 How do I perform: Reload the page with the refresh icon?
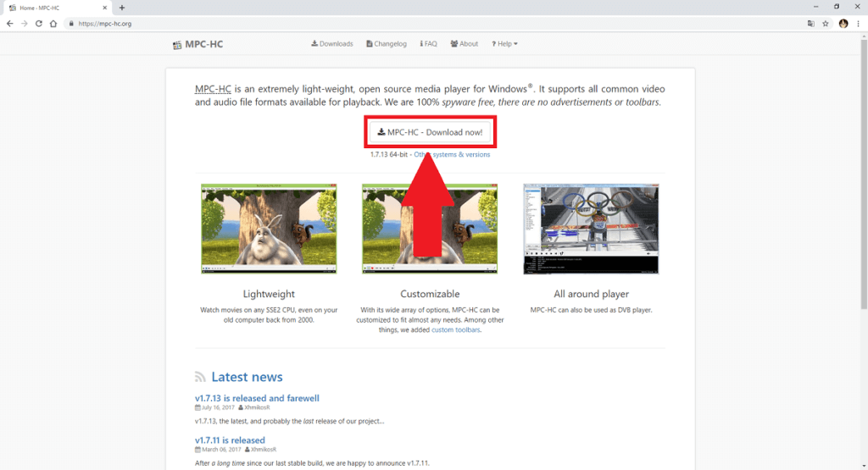38,24
